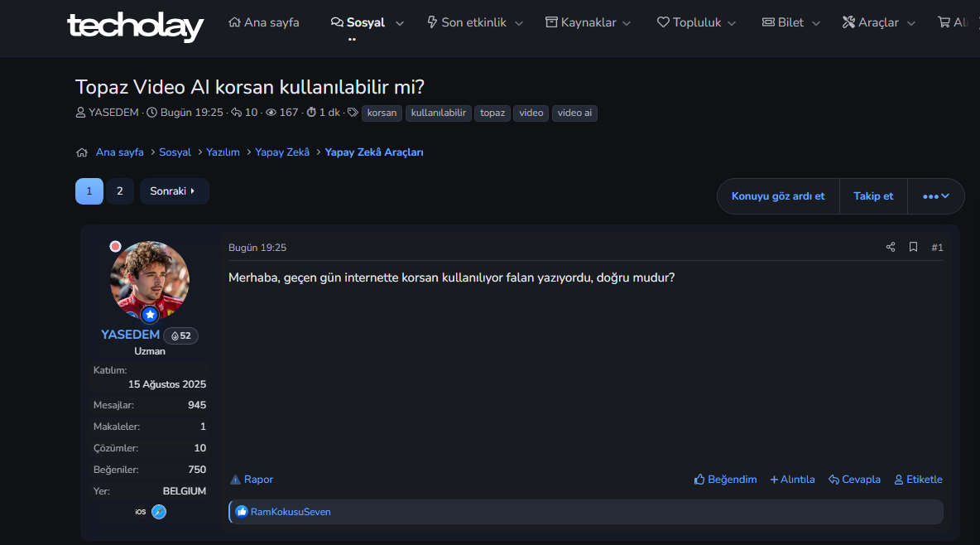
Task: Open the techolay logo homepage
Action: click(x=135, y=27)
